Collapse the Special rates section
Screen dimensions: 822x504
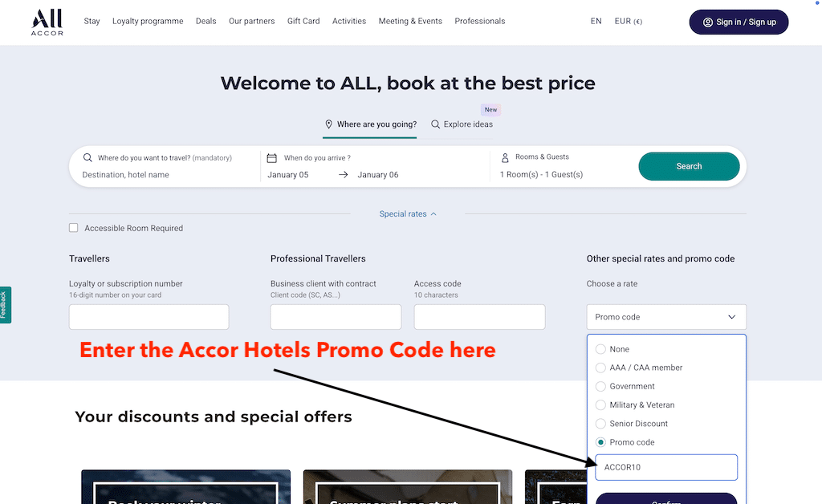tap(408, 213)
